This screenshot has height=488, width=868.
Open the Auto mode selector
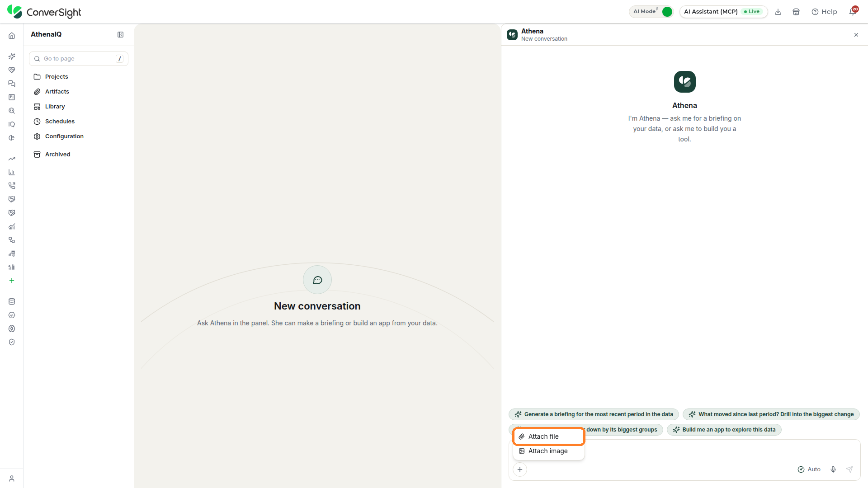pyautogui.click(x=809, y=469)
